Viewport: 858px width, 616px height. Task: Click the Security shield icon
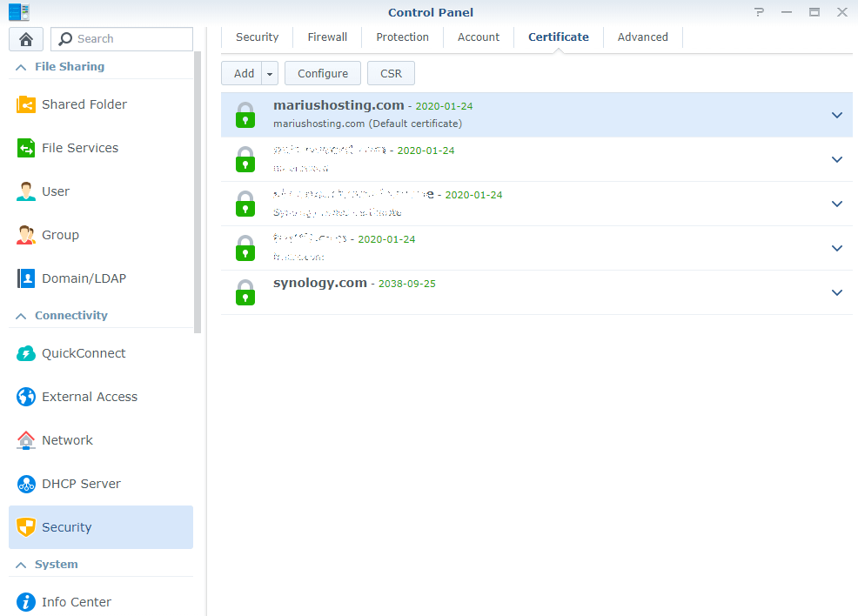26,527
